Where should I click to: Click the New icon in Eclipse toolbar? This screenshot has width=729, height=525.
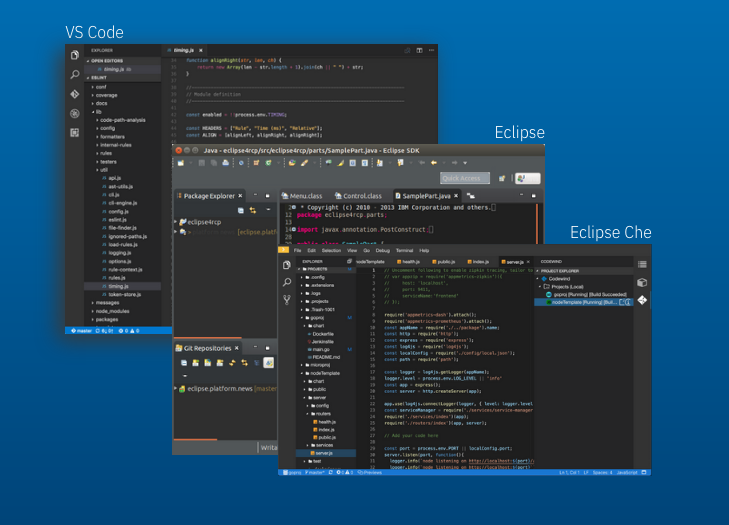point(180,163)
